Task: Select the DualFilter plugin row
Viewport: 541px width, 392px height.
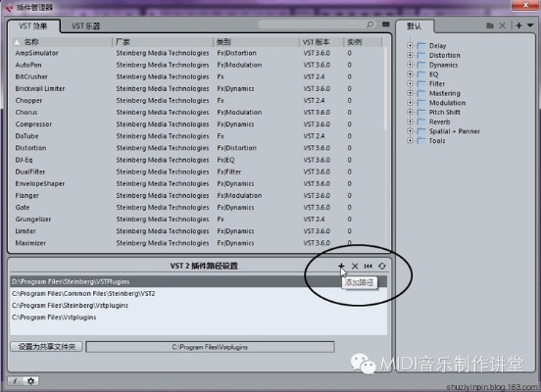Action: (197, 171)
